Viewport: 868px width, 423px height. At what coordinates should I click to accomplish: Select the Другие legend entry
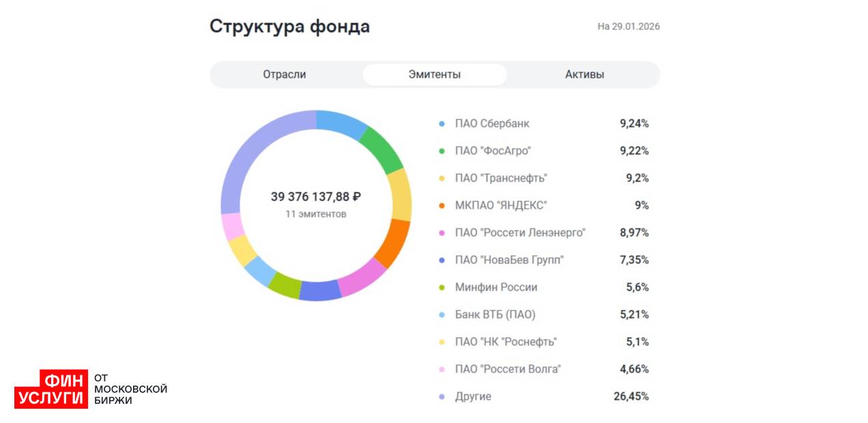click(x=473, y=397)
